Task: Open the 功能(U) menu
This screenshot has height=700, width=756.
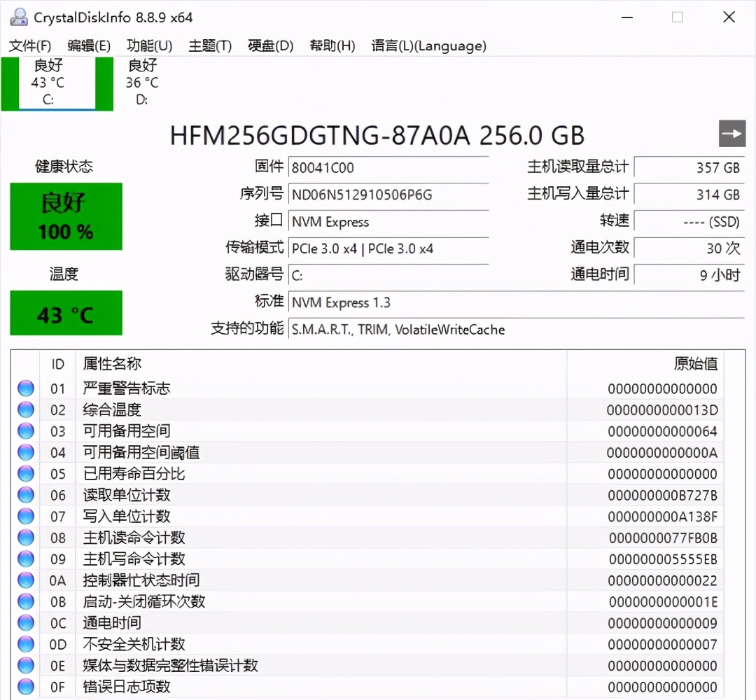Action: tap(148, 46)
